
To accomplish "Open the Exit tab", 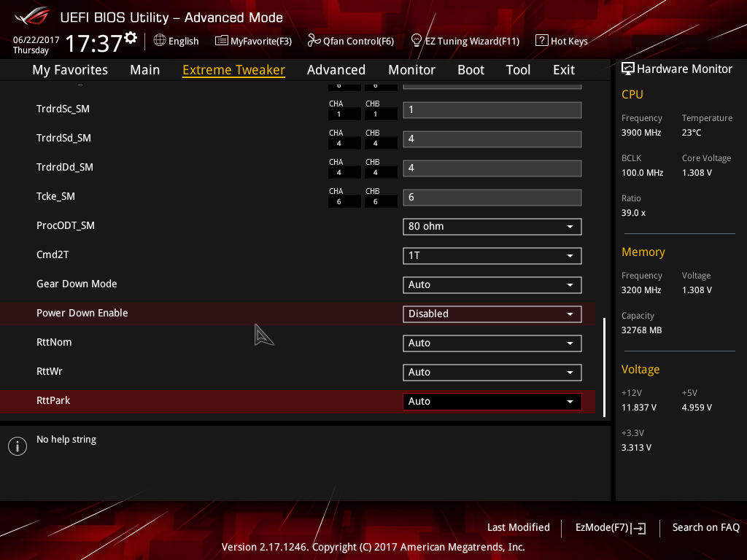I will click(564, 70).
